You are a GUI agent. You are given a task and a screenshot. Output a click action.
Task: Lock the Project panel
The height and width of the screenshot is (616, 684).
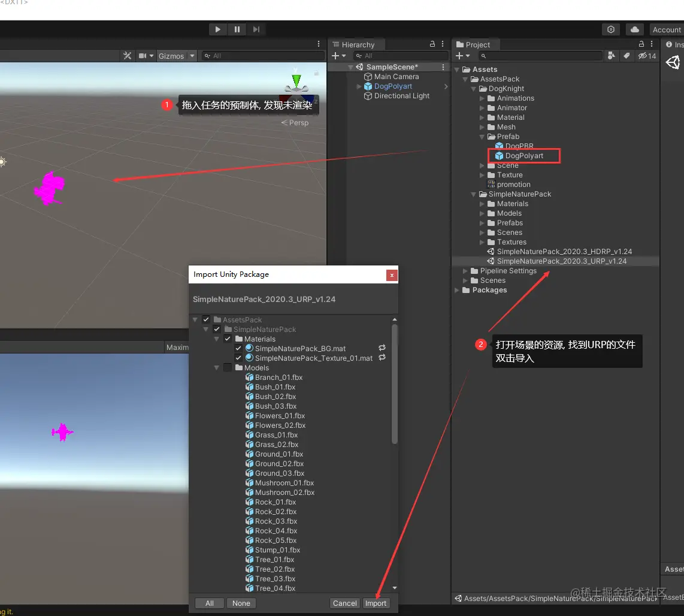click(x=641, y=44)
